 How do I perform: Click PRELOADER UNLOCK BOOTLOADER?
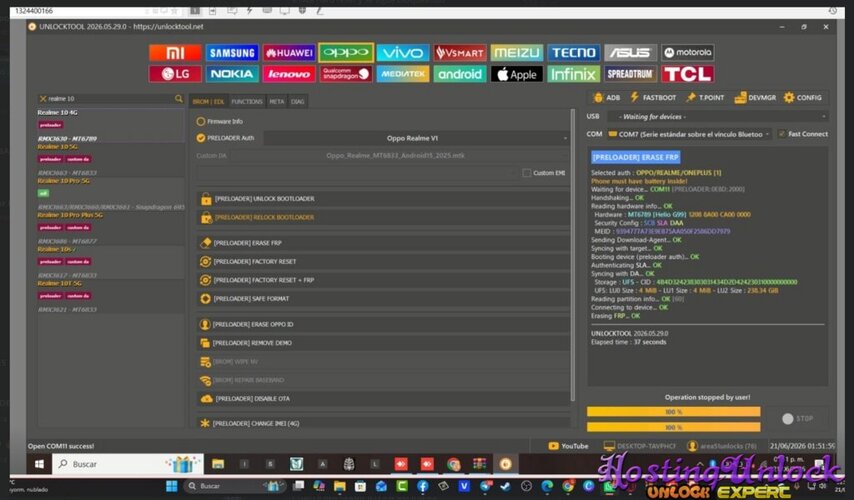[x=383, y=199]
